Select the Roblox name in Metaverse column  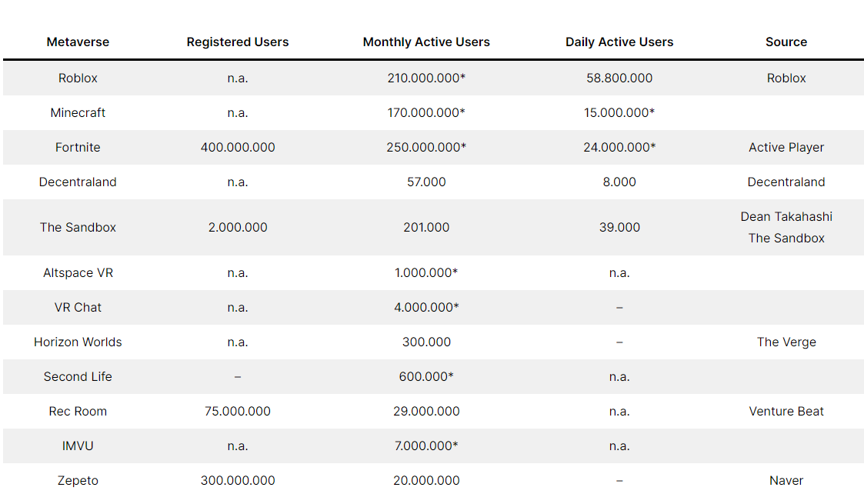(78, 78)
